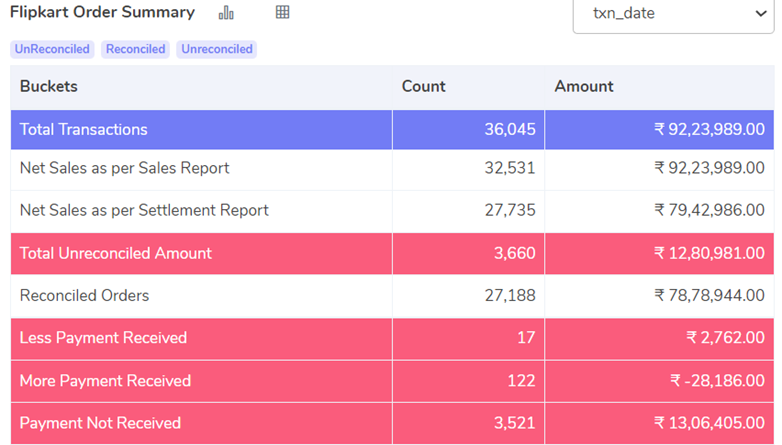Select More Payment Received row label
Screen dimensions: 782x445
(x=105, y=381)
